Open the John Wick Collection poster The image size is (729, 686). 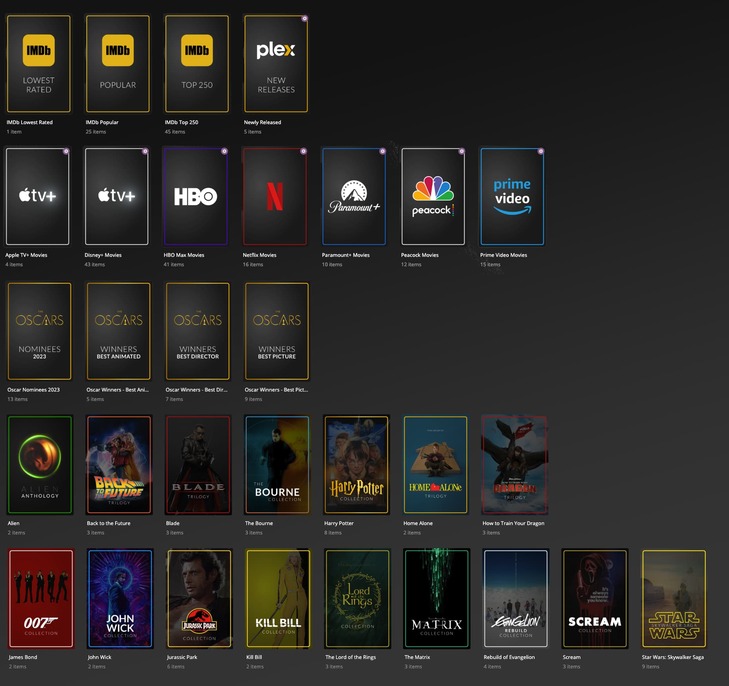tap(120, 599)
